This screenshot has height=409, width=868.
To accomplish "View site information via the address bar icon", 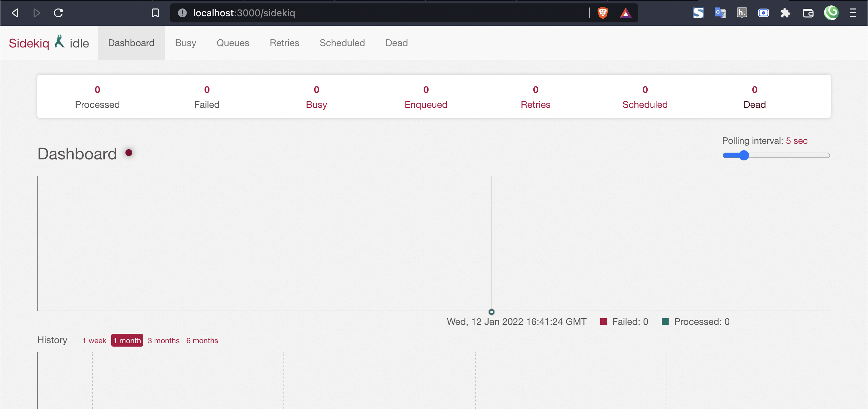I will point(182,13).
